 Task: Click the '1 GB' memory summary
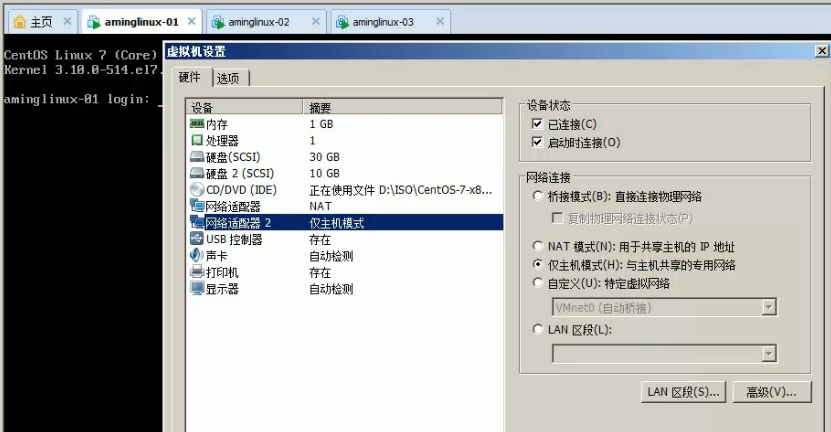click(321, 124)
